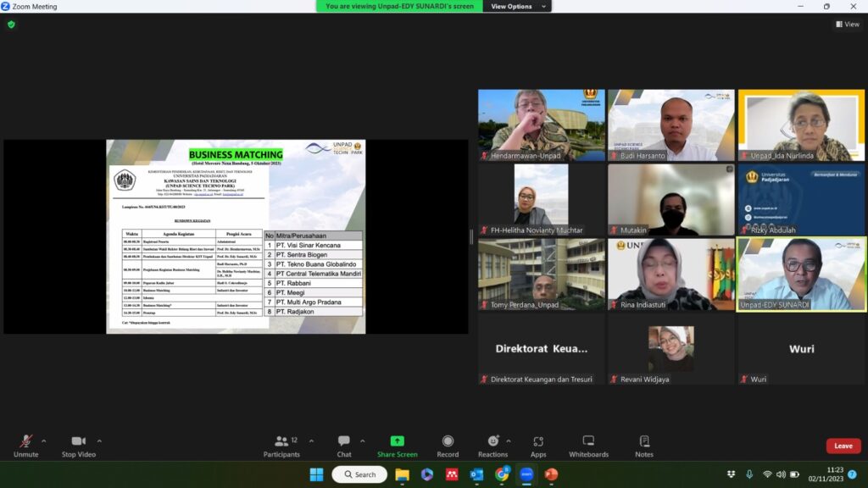
Task: Open volume control in tray
Action: [781, 474]
